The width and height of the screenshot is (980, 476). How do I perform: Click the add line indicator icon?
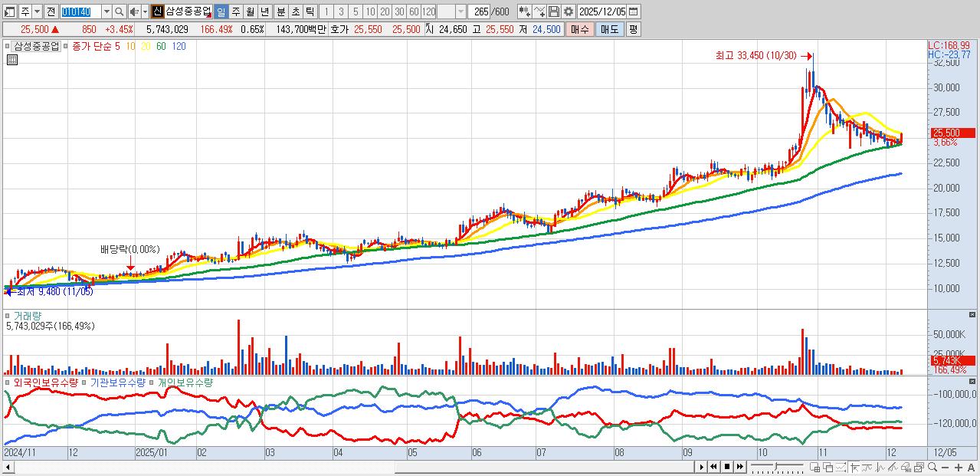click(539, 11)
